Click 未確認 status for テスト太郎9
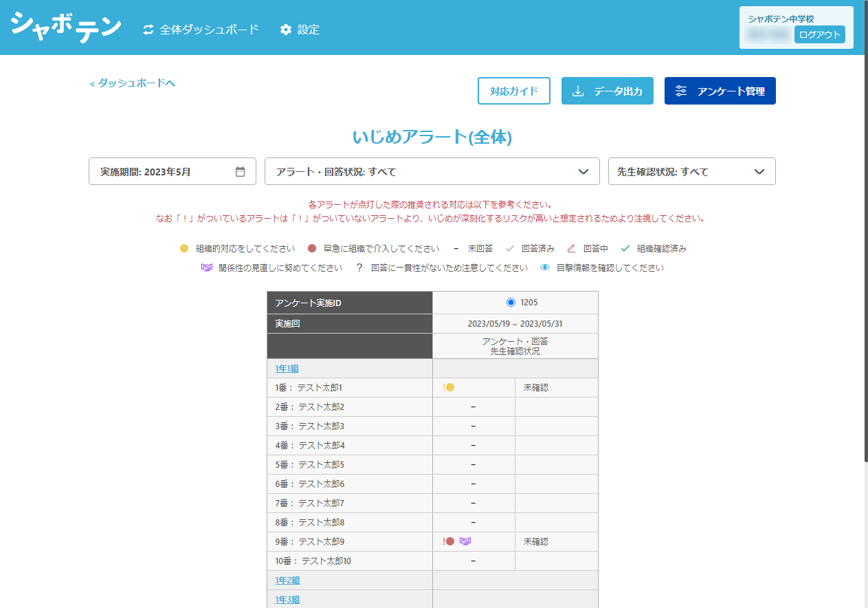Image resolution: width=868 pixels, height=608 pixels. [x=536, y=542]
